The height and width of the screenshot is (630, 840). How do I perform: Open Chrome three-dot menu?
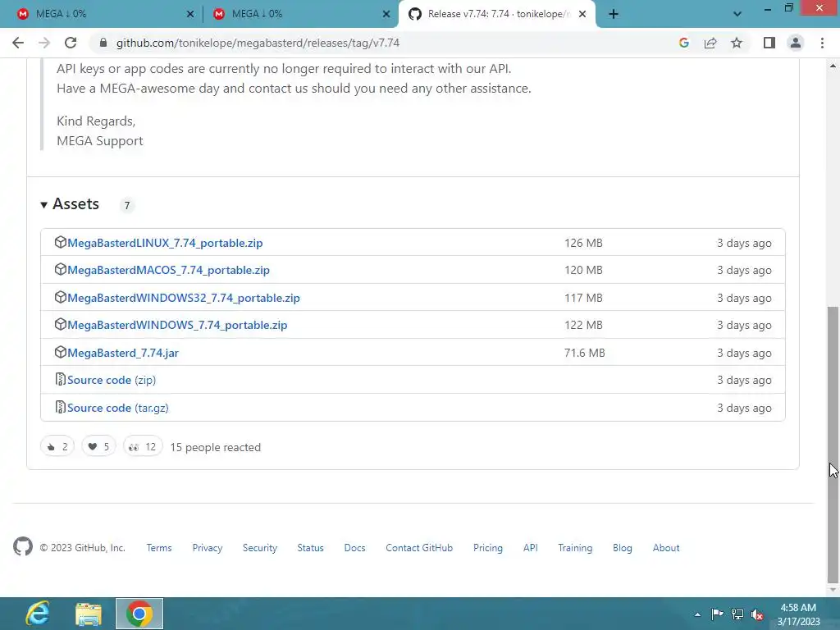(822, 43)
